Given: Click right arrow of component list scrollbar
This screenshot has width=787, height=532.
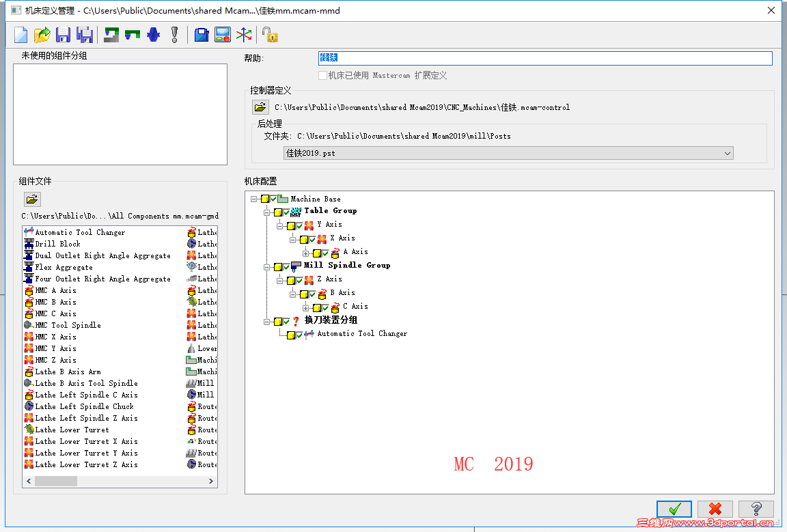Looking at the screenshot, I should [x=211, y=481].
